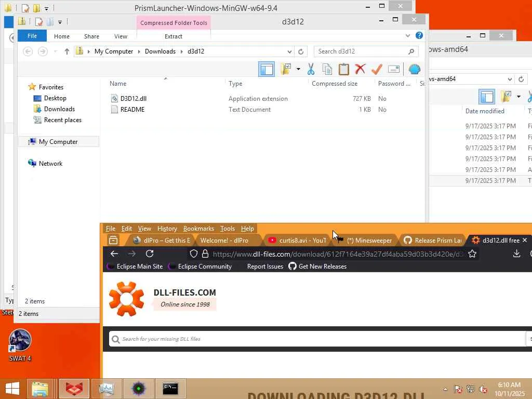Select the README text document
The image size is (532, 399).
tap(132, 109)
